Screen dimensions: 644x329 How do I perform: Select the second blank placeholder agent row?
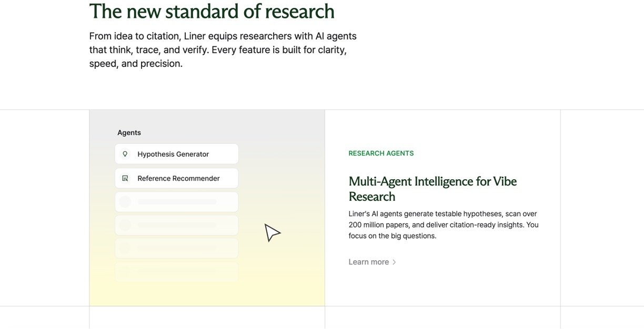click(x=176, y=225)
